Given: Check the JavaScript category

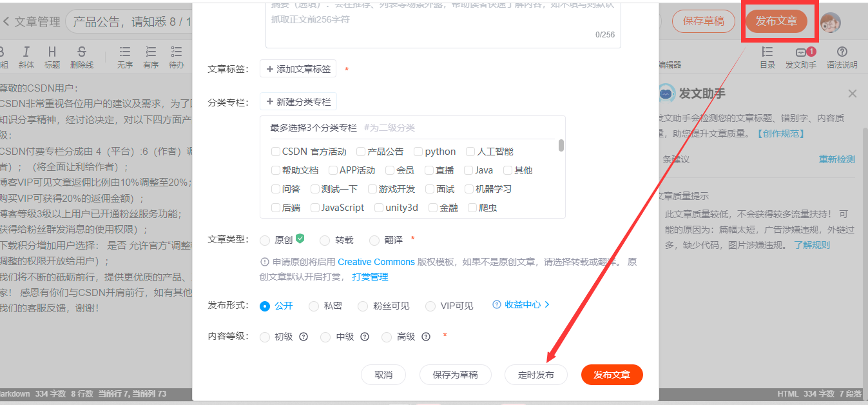Looking at the screenshot, I should click(315, 208).
